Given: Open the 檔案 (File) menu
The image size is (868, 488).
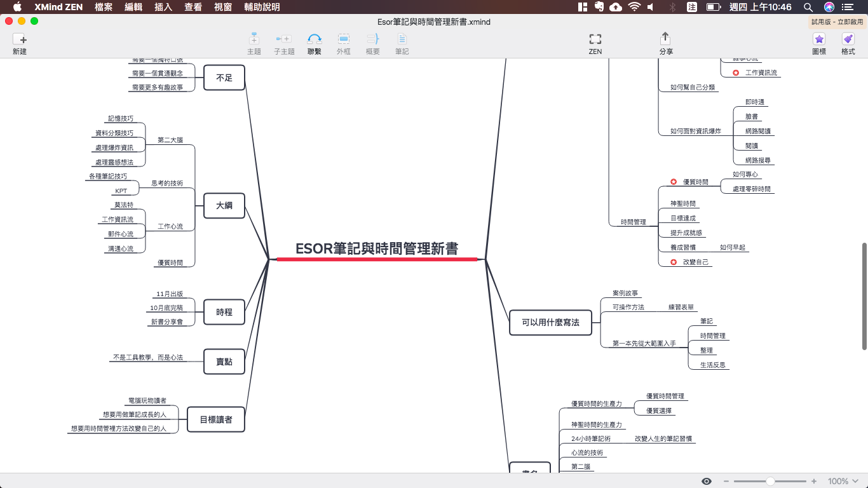Looking at the screenshot, I should pyautogui.click(x=104, y=7).
